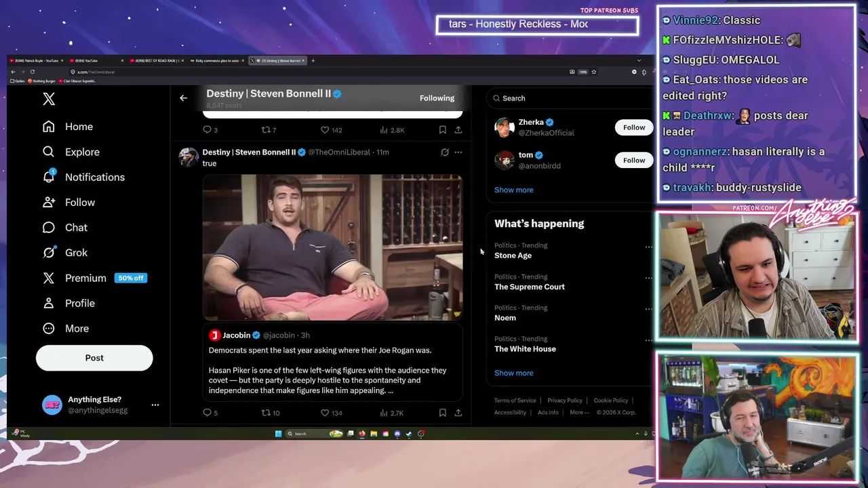Screen dimensions: 868x488
Task: Open Grok explain icon on 'true' post
Action: pyautogui.click(x=445, y=152)
